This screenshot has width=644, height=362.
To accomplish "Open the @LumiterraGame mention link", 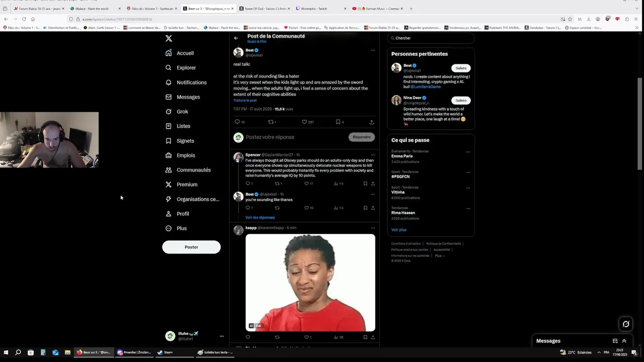I will click(426, 86).
